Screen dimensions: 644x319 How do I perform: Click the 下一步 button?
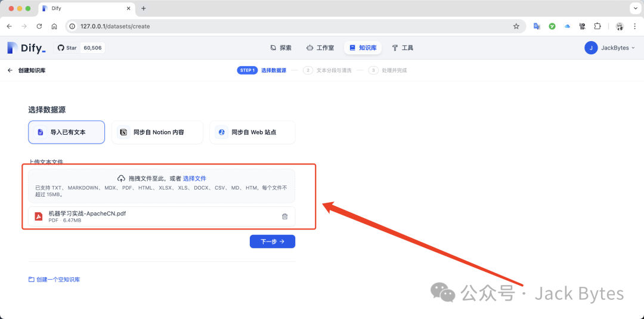(273, 241)
